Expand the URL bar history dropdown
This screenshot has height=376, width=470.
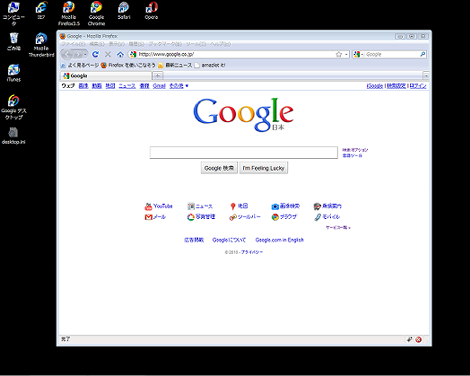click(x=346, y=54)
